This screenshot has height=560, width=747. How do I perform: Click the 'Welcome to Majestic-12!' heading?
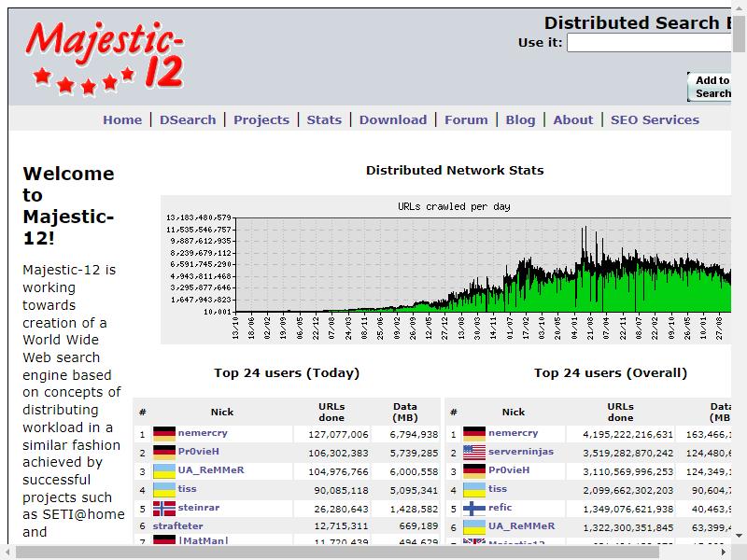68,205
